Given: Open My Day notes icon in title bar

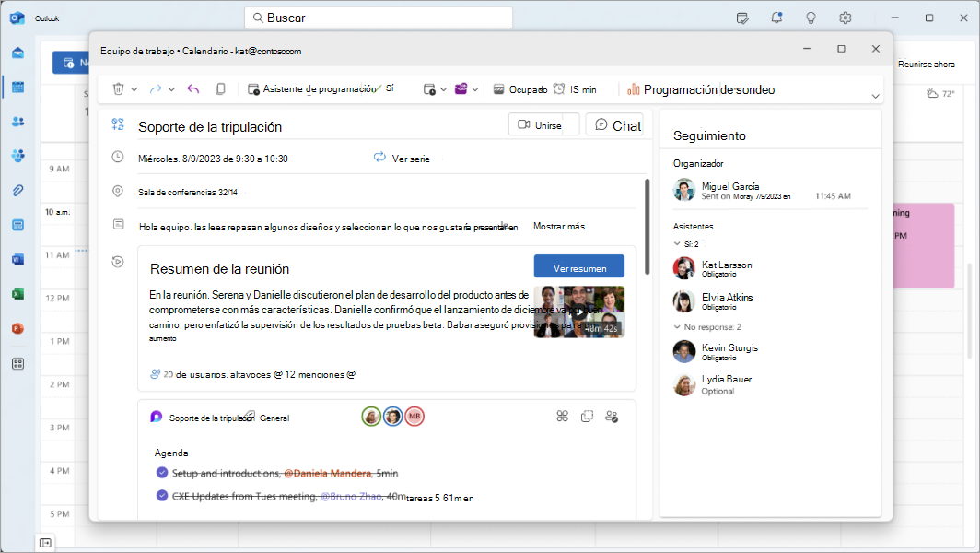Looking at the screenshot, I should click(741, 18).
